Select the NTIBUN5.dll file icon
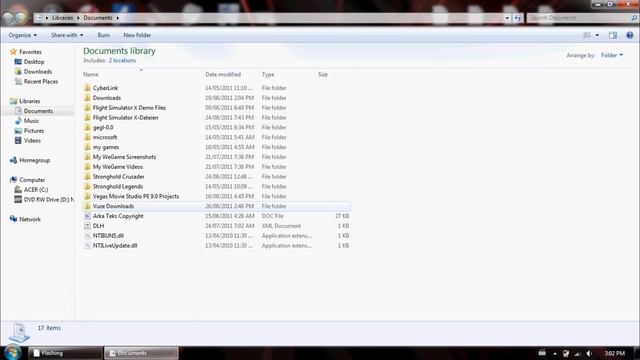The height and width of the screenshot is (360, 640). (x=87, y=236)
